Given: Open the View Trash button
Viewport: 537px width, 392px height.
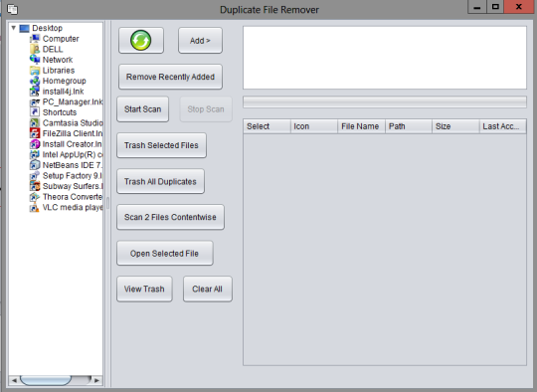Looking at the screenshot, I should point(144,290).
